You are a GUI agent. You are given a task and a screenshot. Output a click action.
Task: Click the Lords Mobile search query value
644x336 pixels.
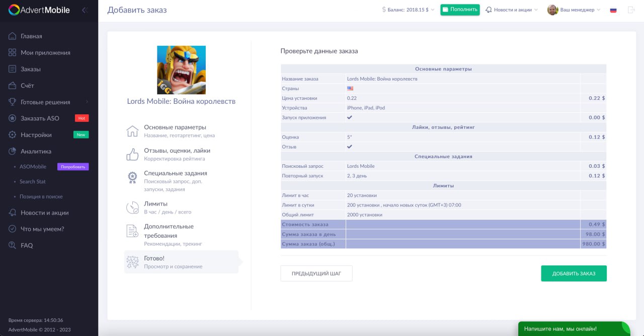coord(361,166)
